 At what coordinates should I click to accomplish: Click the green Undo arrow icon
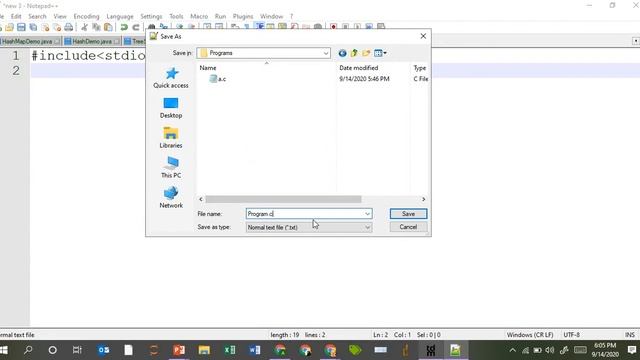pyautogui.click(x=124, y=27)
